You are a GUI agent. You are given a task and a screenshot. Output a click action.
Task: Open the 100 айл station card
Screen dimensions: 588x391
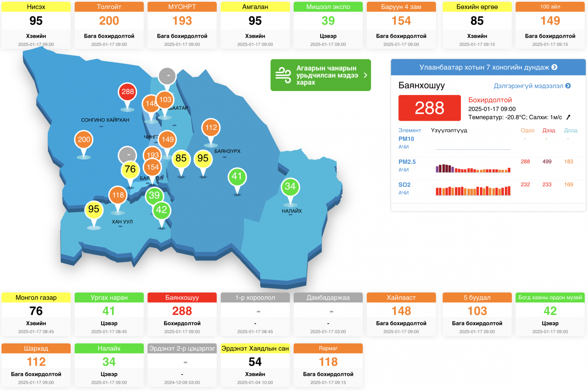pyautogui.click(x=550, y=25)
